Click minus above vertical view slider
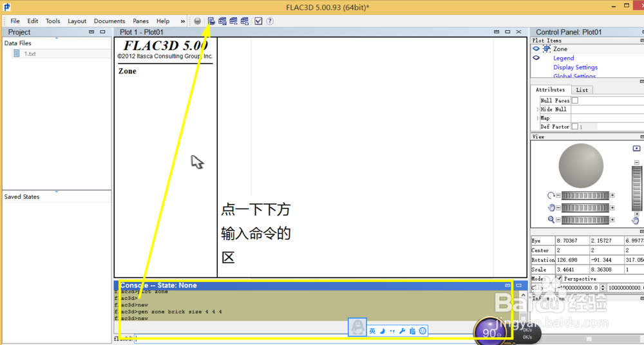644x345 pixels. coord(637,163)
